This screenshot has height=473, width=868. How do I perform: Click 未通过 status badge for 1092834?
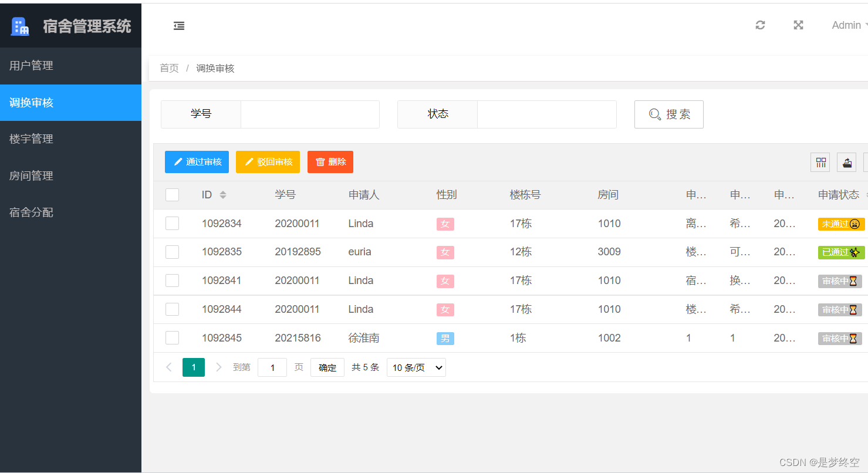coord(842,224)
